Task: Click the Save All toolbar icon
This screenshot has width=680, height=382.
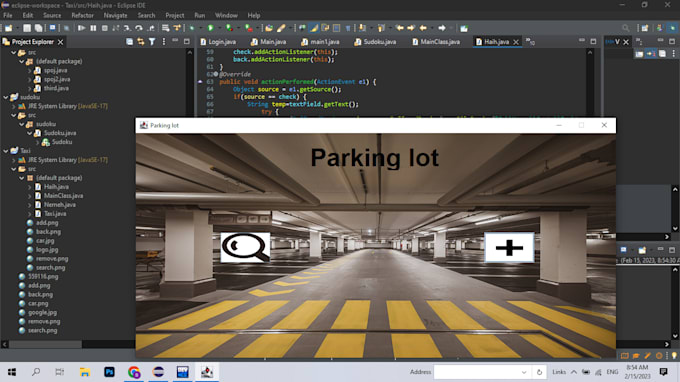Action: [x=38, y=28]
